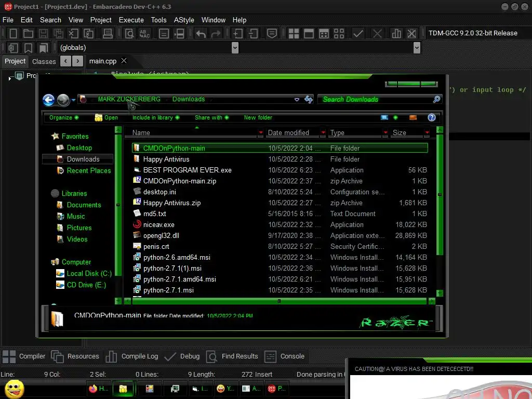Click the change view icon in Explorer toolbar
The image size is (532, 399).
click(x=384, y=117)
